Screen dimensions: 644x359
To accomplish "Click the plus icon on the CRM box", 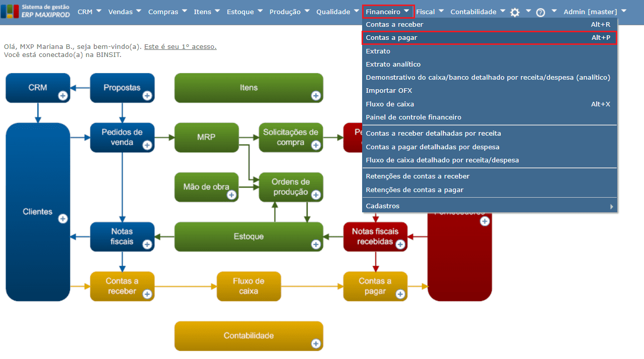I will tap(63, 95).
